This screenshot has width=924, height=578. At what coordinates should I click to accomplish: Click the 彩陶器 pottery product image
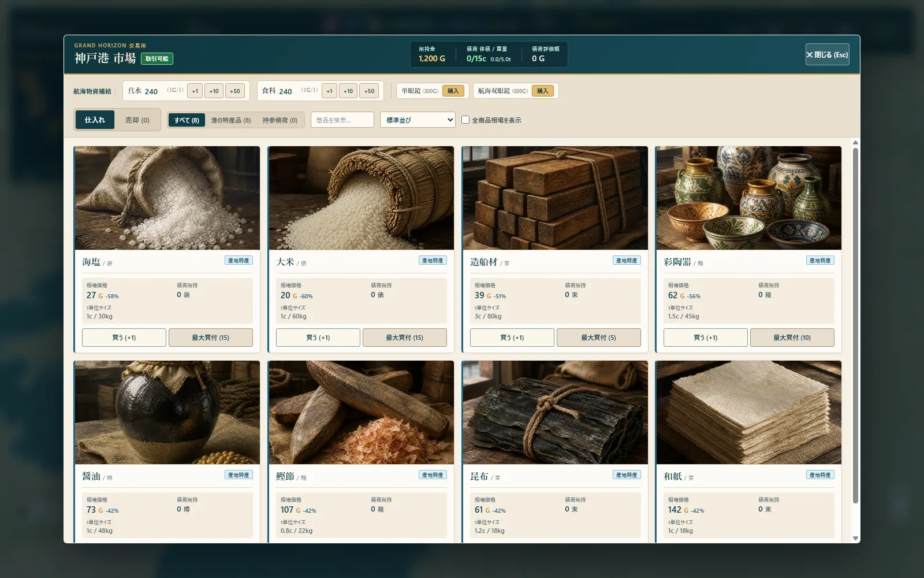pyautogui.click(x=748, y=198)
